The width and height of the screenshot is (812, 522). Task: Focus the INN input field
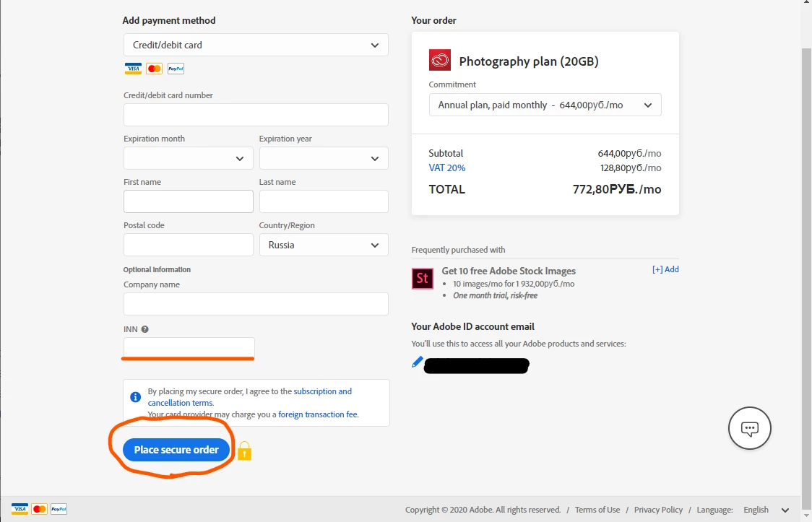pyautogui.click(x=189, y=347)
